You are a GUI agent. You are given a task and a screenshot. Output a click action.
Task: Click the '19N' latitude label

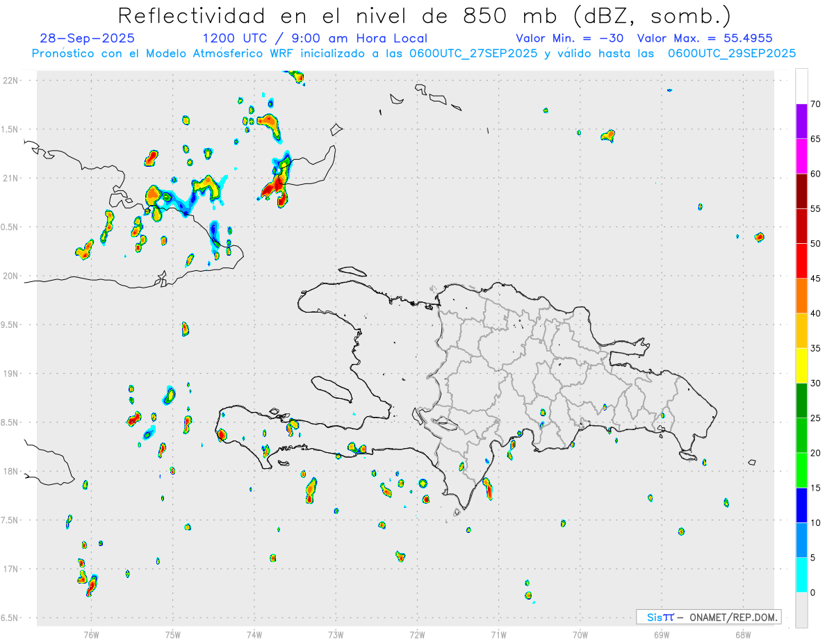tap(10, 374)
